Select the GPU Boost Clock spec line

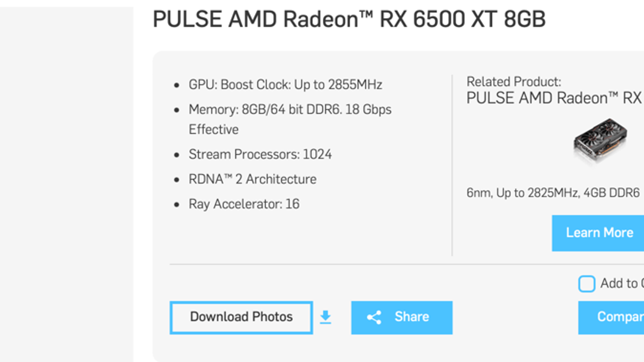coord(285,85)
